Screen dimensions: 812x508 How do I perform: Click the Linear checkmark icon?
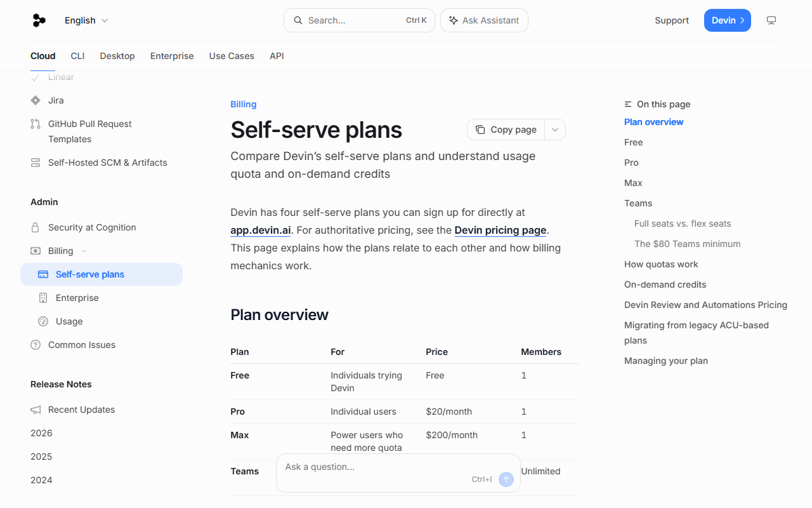36,77
